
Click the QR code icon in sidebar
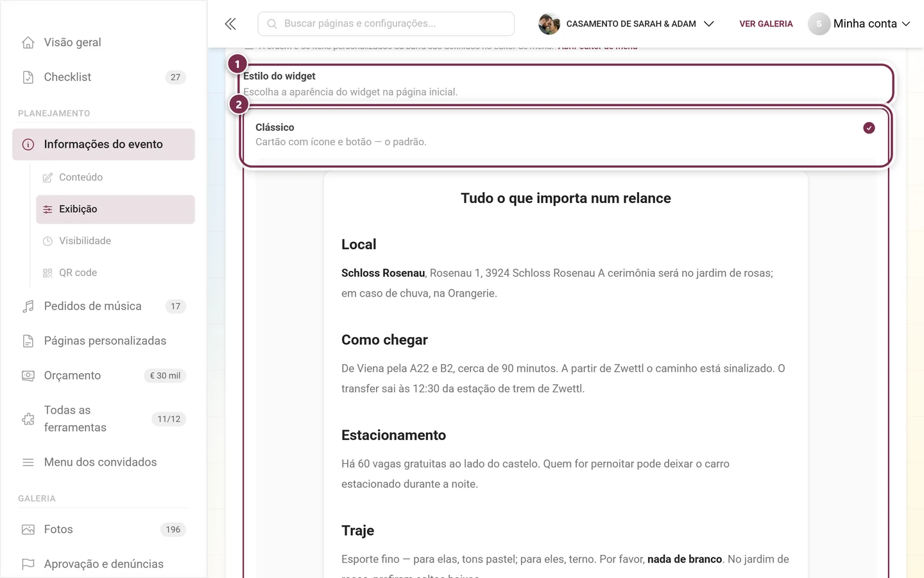tap(47, 273)
